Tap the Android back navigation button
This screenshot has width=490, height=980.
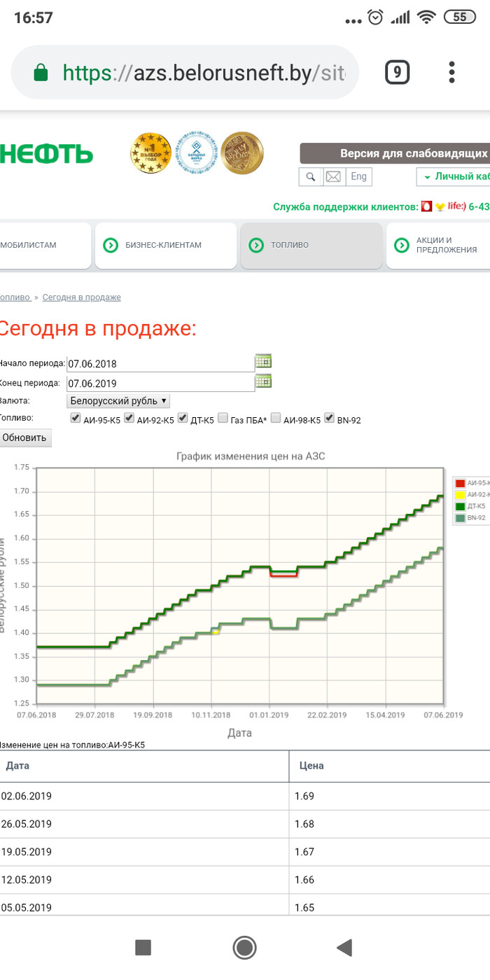(x=344, y=948)
